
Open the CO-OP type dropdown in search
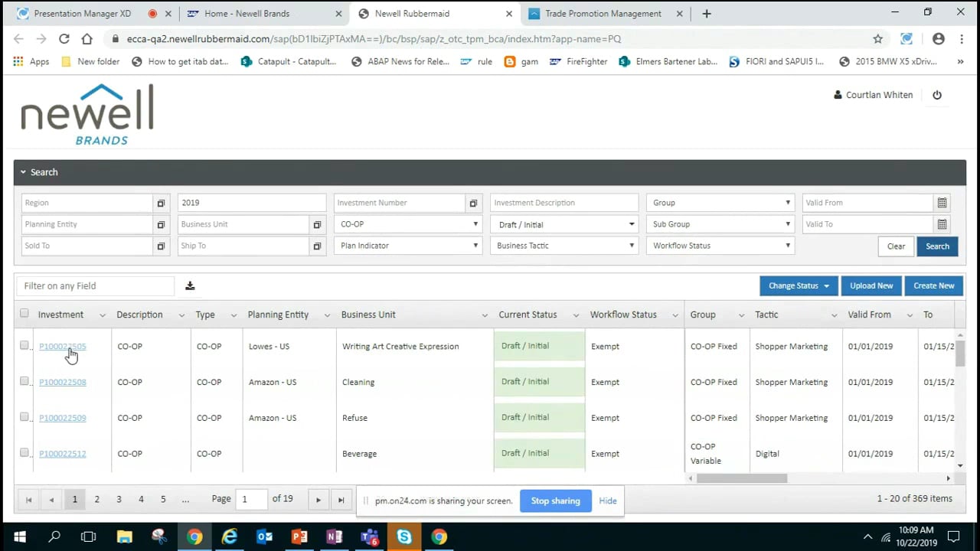(x=408, y=224)
